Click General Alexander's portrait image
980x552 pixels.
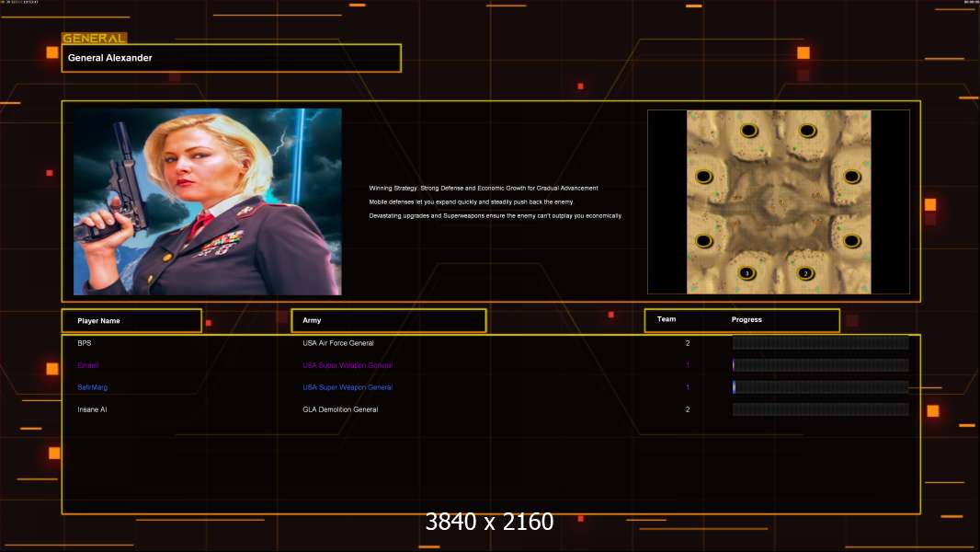pyautogui.click(x=208, y=201)
